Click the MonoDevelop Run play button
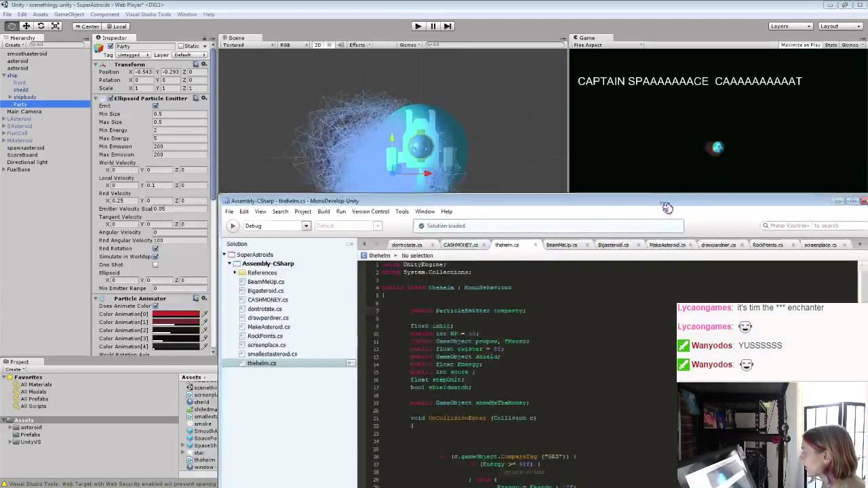Image resolution: width=868 pixels, height=488 pixels. [233, 226]
